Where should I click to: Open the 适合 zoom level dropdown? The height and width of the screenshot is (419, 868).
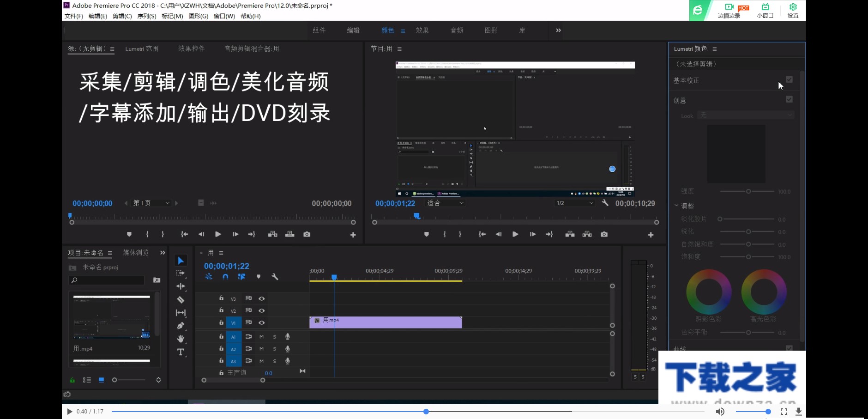pos(445,203)
